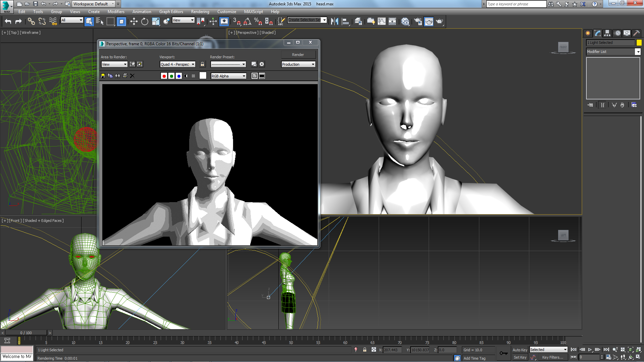Screen dimensions: 644x362
Task: Activate Select and Scale tool
Action: 156,21
